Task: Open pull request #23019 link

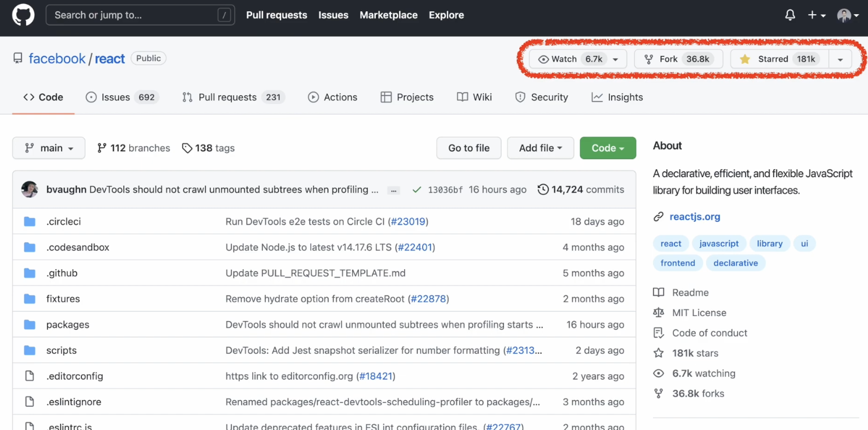Action: point(408,222)
